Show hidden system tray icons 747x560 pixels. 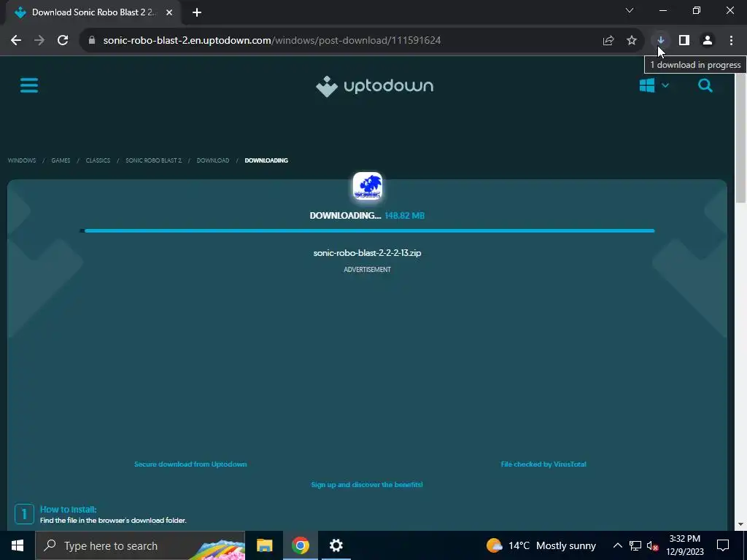617,545
